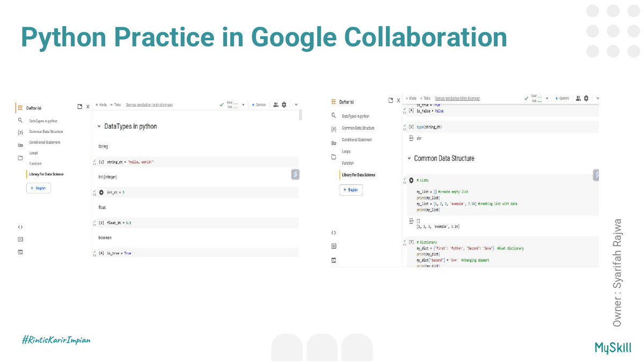Open files folder icon in right Colab sidebar

[x=334, y=157]
